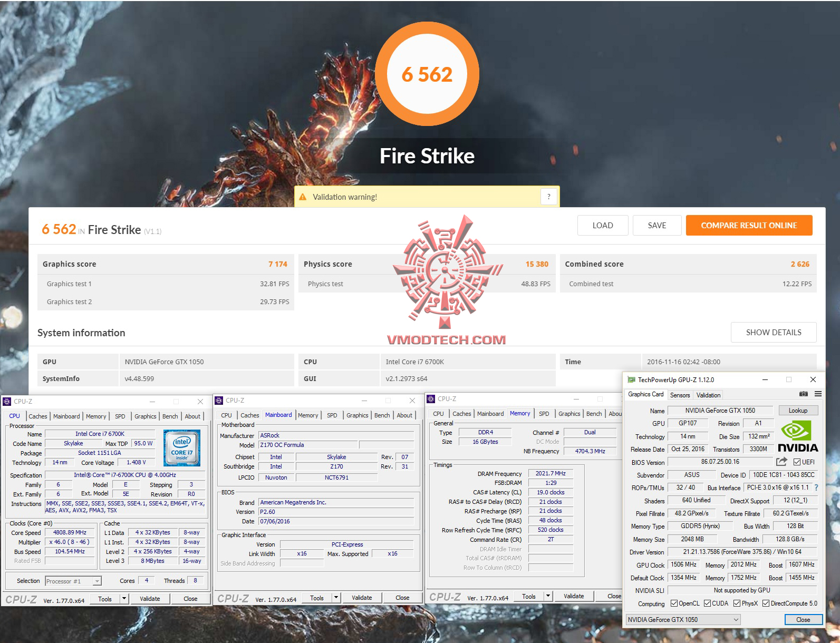Click the Close button at the bottom of GPU-Z

pos(803,620)
